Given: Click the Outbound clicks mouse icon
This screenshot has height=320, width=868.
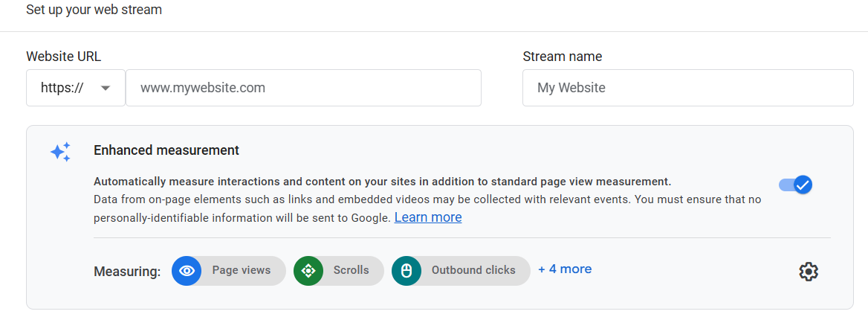Looking at the screenshot, I should tap(407, 271).
